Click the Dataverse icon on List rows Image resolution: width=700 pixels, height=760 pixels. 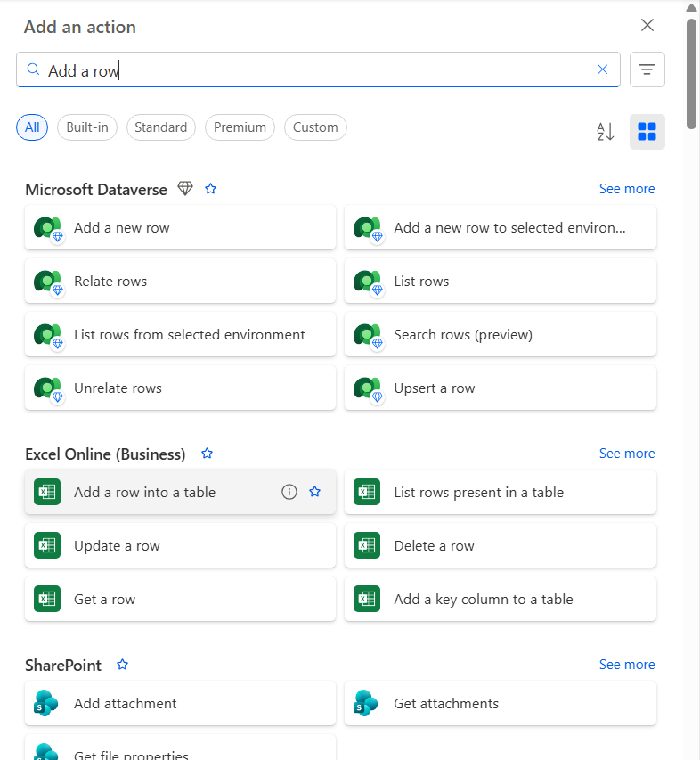pyautogui.click(x=367, y=281)
